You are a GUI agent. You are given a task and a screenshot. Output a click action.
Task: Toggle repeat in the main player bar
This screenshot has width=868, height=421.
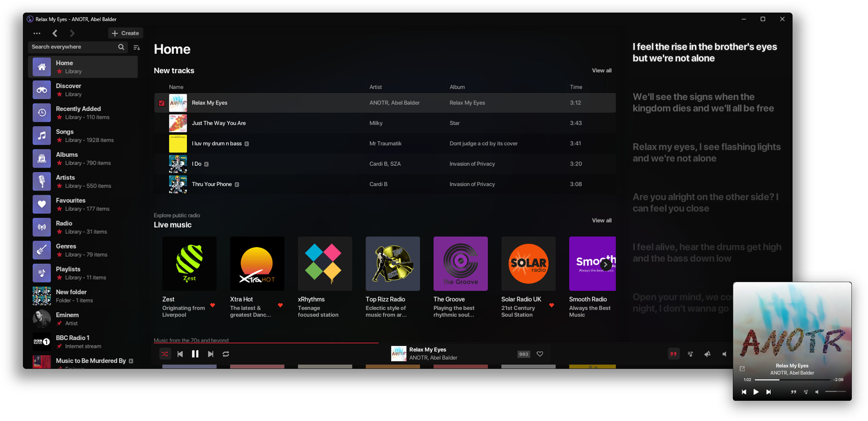226,354
